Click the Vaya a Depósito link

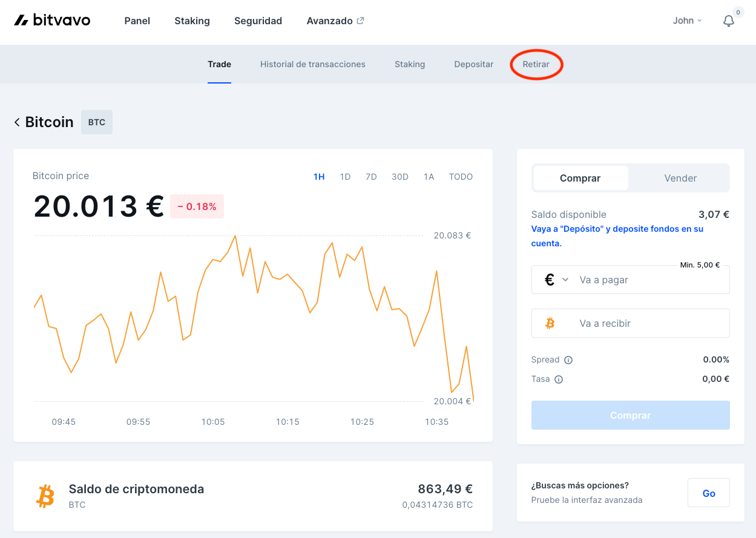coord(617,236)
